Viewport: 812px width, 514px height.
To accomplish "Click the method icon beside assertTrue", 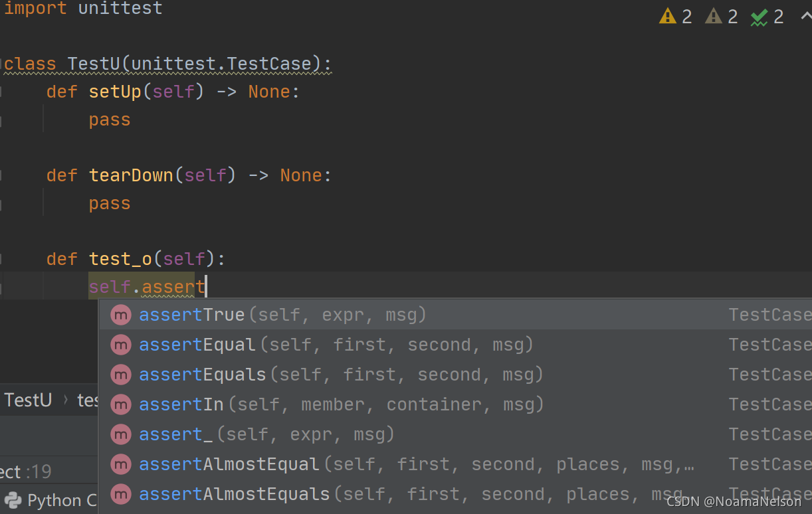I will (x=121, y=315).
